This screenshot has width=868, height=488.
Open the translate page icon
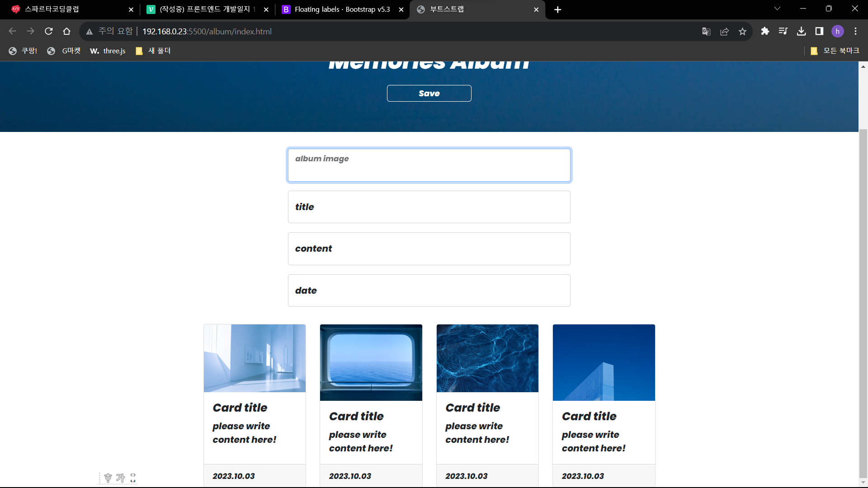(x=706, y=31)
